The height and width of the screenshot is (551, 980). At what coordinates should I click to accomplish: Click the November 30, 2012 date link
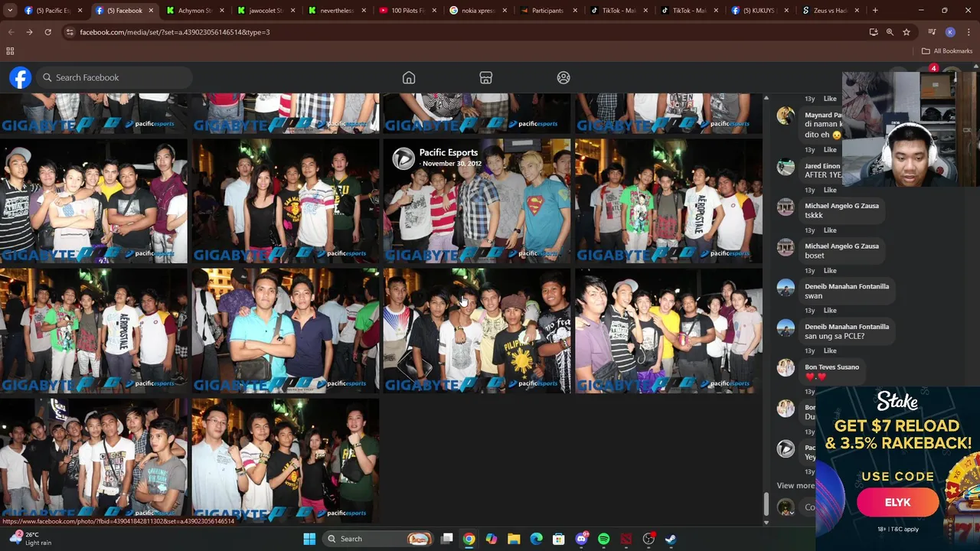[453, 164]
